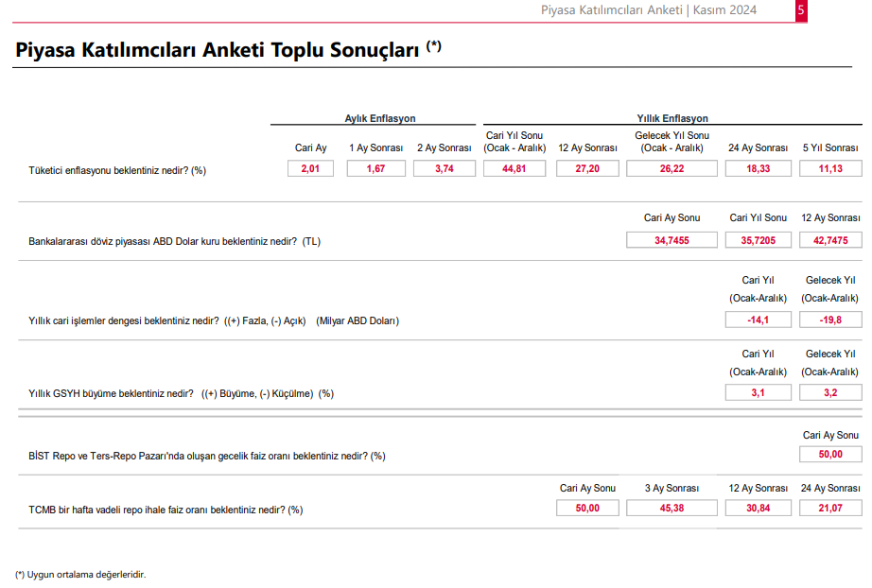Click the dollar rate box 34,7455
This screenshot has height=588, width=872.
pos(671,240)
